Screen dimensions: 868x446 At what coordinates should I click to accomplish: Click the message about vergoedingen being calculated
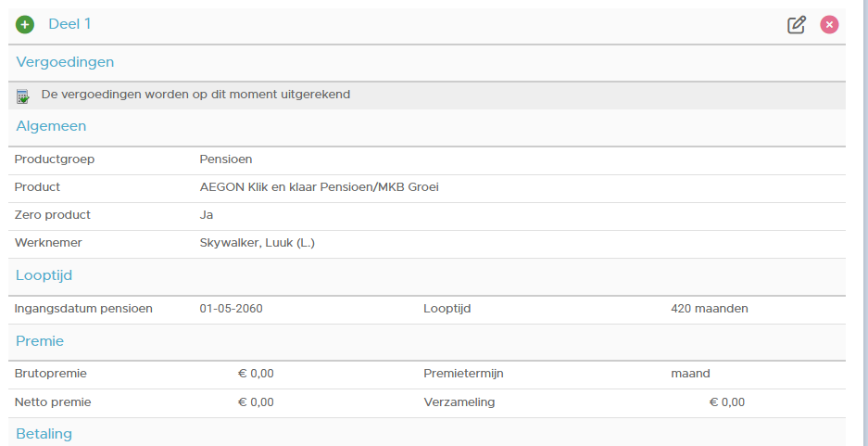(x=196, y=95)
